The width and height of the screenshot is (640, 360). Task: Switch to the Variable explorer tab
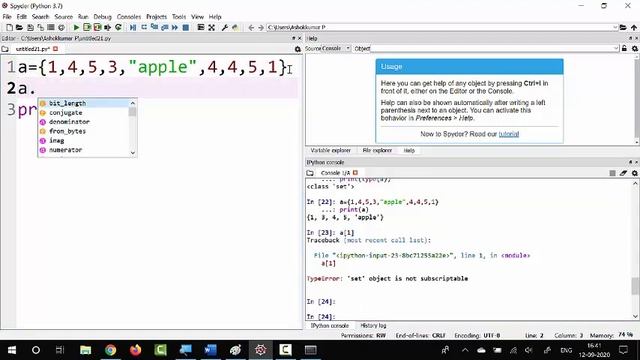tap(330, 151)
